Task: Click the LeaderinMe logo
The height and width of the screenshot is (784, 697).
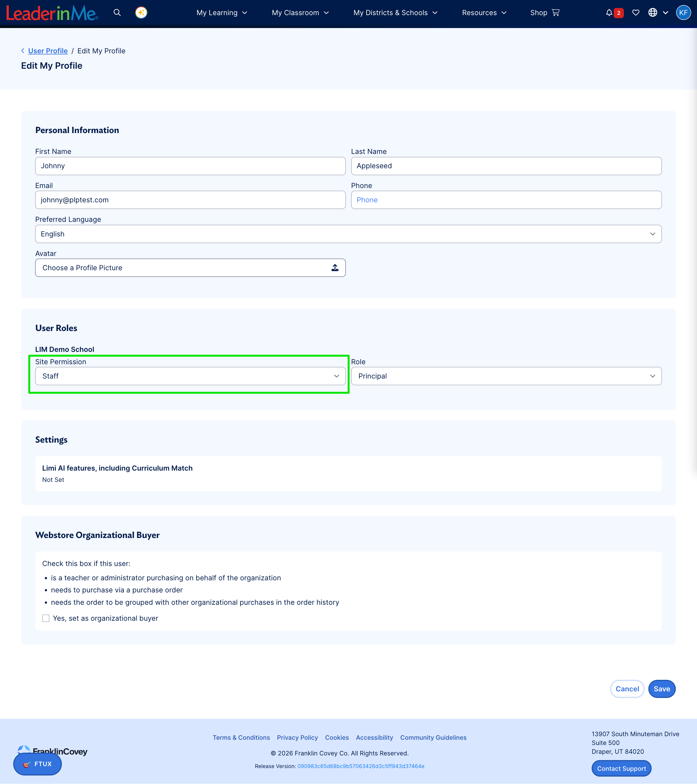Action: click(x=52, y=13)
